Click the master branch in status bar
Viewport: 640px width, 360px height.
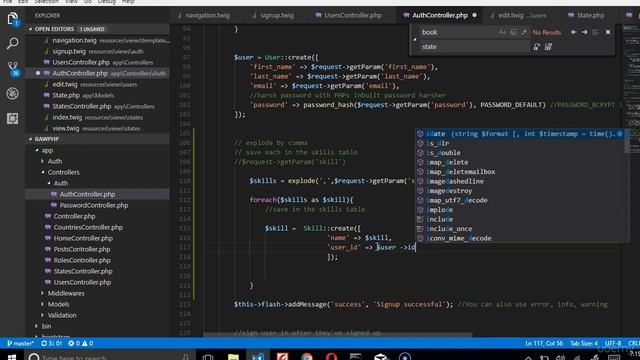20,343
